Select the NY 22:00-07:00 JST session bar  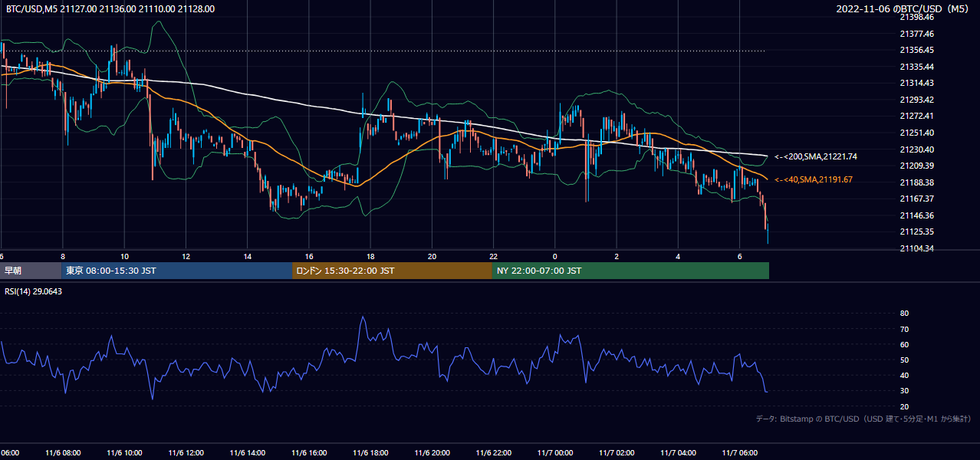630,271
